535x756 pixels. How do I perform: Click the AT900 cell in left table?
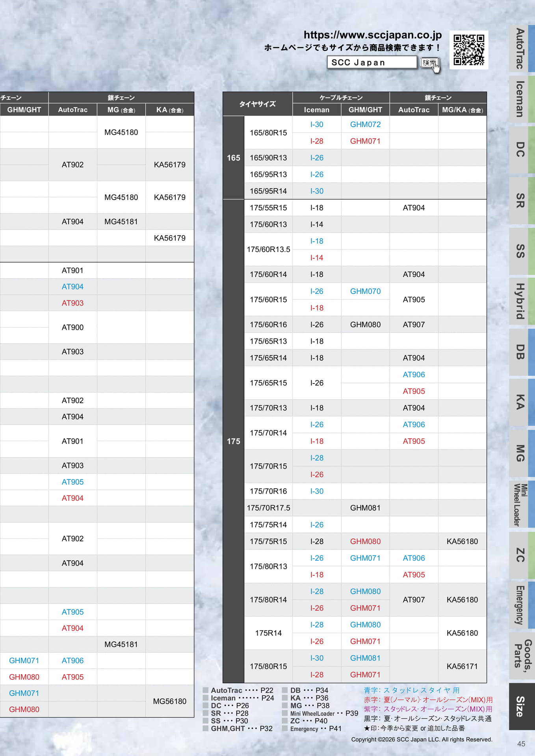[x=72, y=327]
